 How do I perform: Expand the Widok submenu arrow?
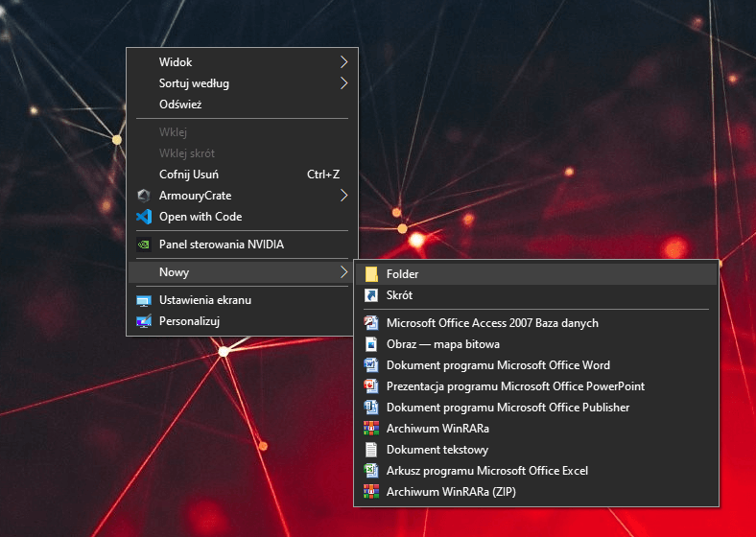pos(343,61)
